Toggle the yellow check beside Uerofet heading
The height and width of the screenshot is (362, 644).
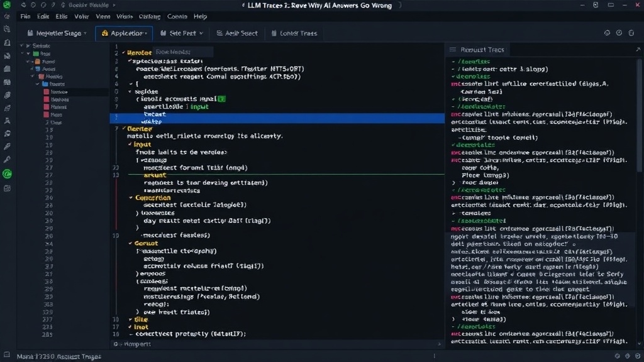point(124,53)
